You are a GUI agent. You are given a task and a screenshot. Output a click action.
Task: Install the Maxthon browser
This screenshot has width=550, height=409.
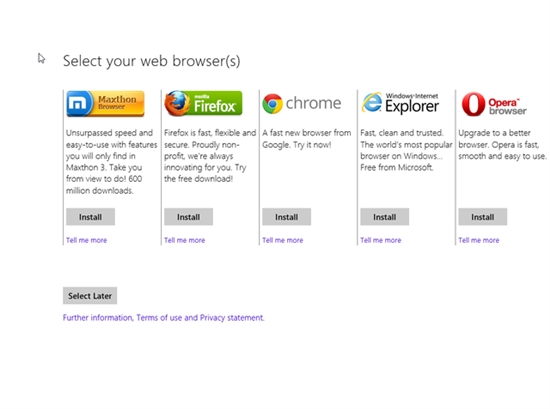(90, 217)
